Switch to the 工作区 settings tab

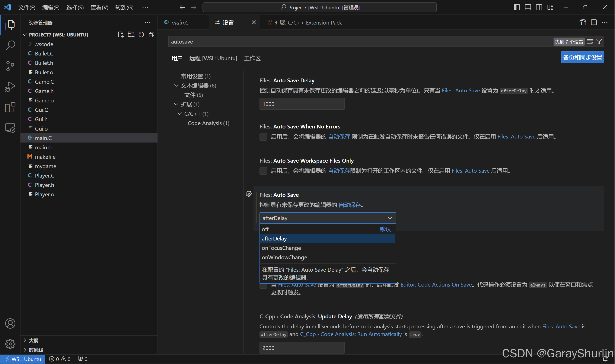point(252,58)
